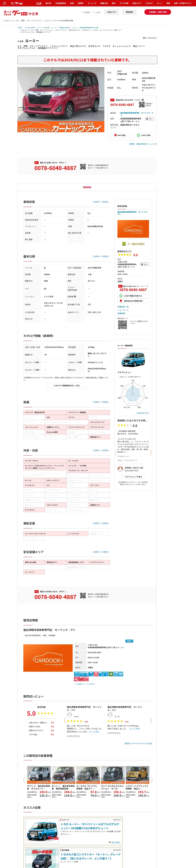The height and width of the screenshot is (868, 196).
Task: Click 販売店のMAP情報を開く button
Action: point(133,301)
